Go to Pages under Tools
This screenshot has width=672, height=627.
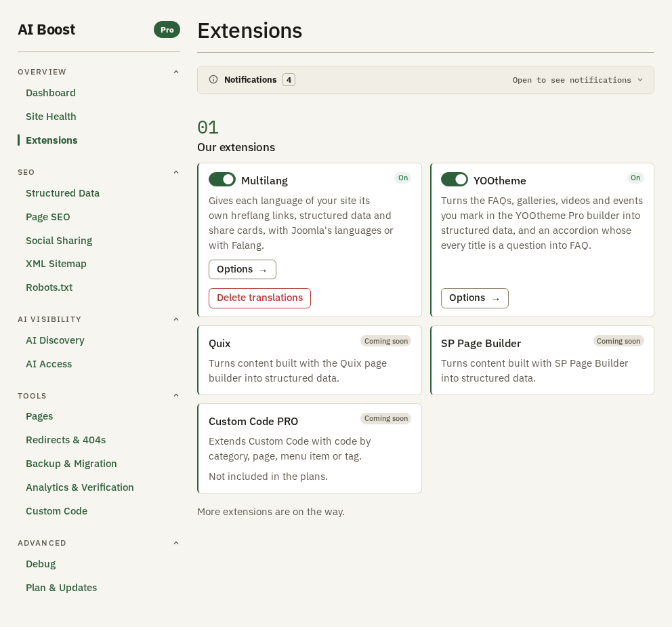[x=39, y=416]
